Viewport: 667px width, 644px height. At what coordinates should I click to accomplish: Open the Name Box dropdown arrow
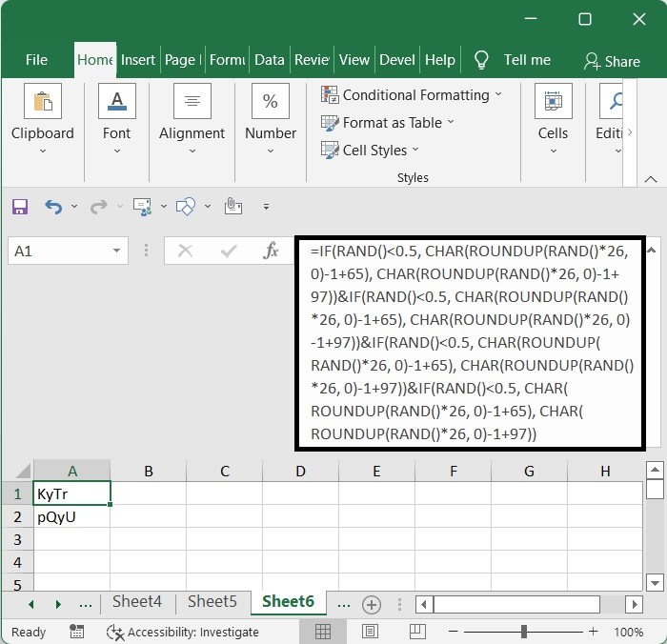click(x=117, y=252)
